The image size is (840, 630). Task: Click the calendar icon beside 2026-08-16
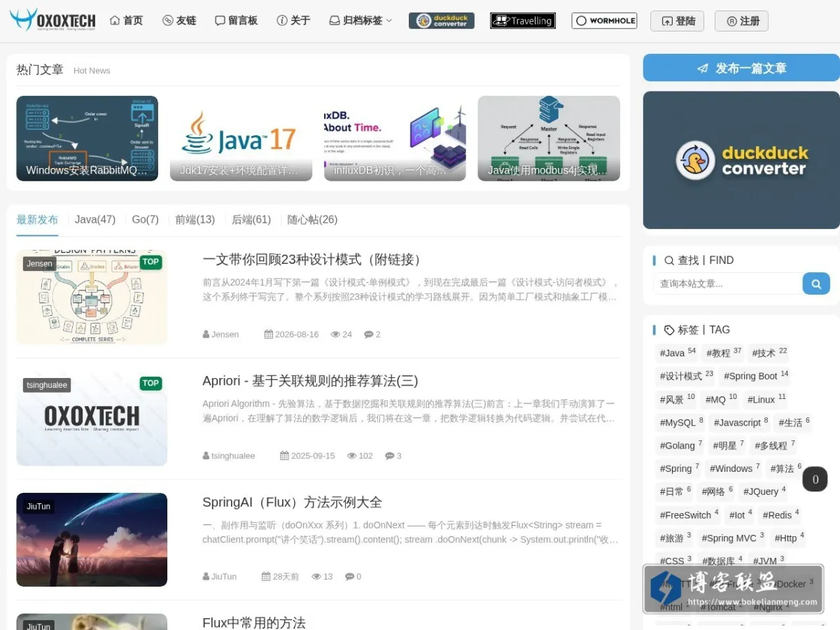268,335
